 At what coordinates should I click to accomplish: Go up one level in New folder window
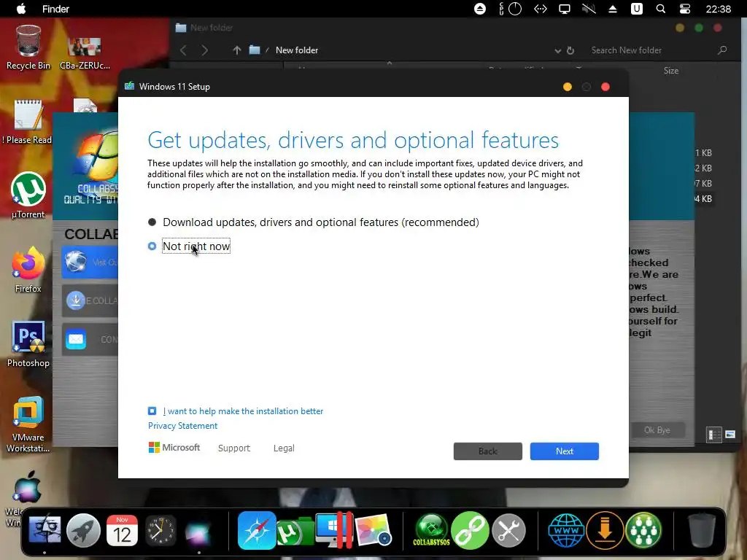click(x=237, y=50)
